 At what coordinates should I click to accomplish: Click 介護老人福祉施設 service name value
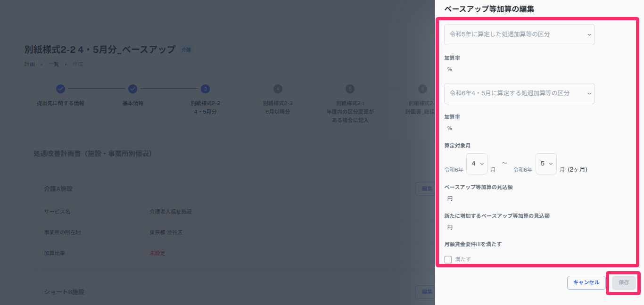(171, 212)
